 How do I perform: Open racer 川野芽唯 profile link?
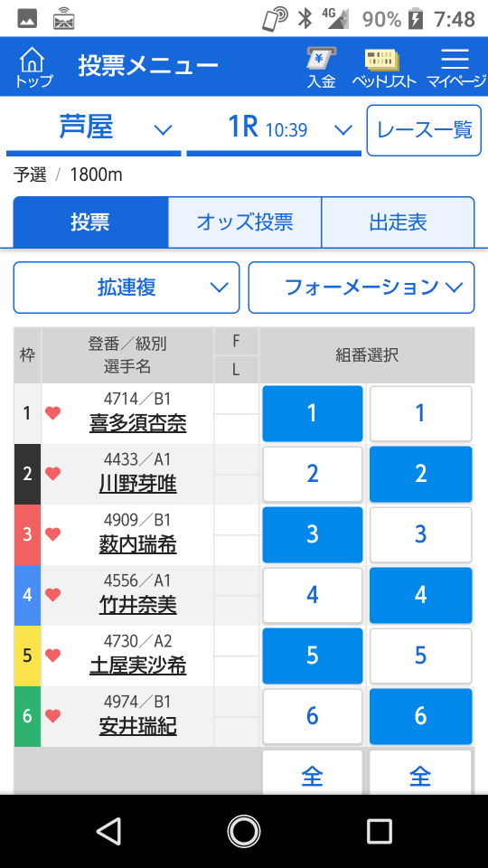pyautogui.click(x=137, y=486)
